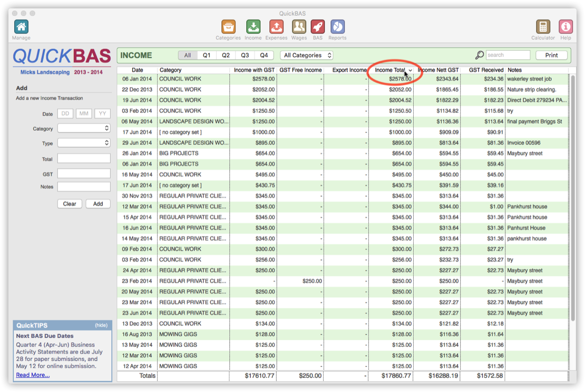Open the Categories section

[228, 25]
